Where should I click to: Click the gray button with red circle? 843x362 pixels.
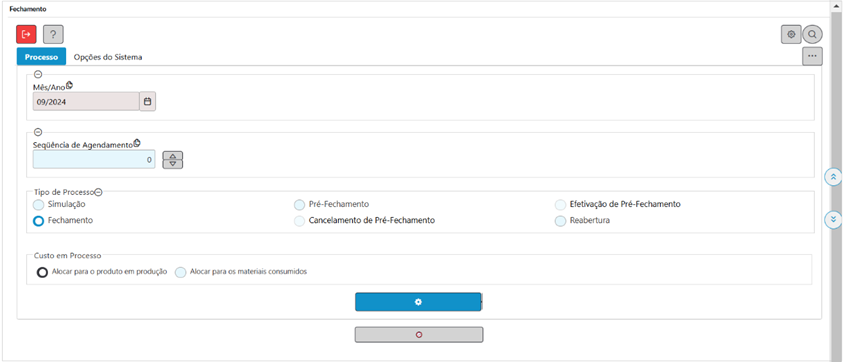pyautogui.click(x=419, y=335)
